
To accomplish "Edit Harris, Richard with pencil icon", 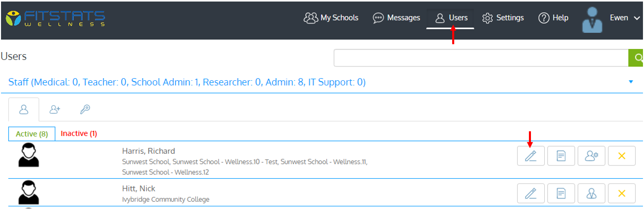I will [530, 156].
